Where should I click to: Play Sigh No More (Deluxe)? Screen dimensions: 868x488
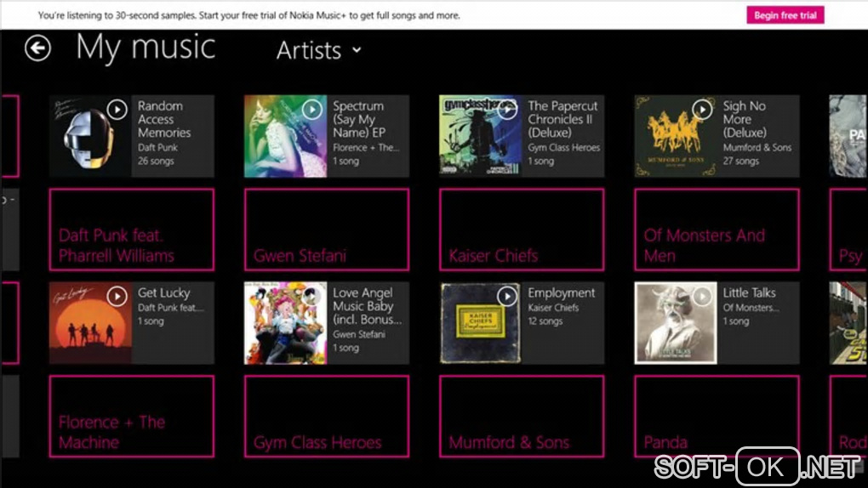[702, 110]
